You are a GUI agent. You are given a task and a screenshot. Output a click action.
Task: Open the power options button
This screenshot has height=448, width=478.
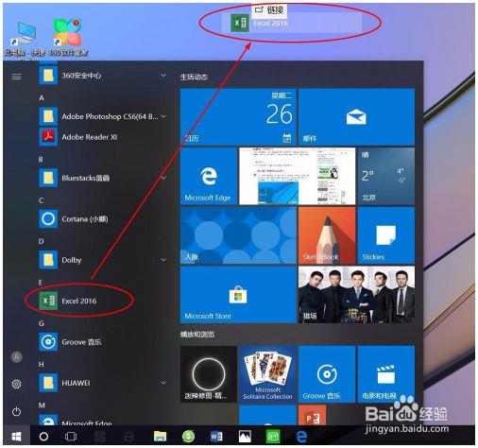coord(16,411)
